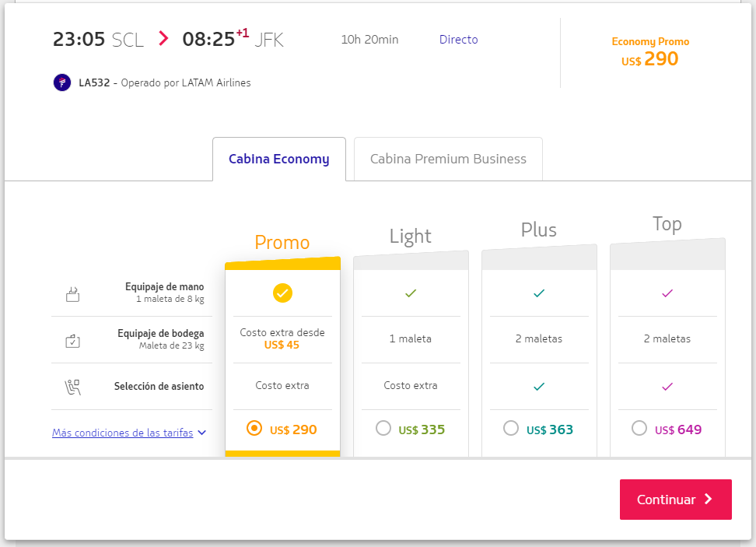Click the Light fare column header
Screen dimensions: 756x547
coord(410,237)
